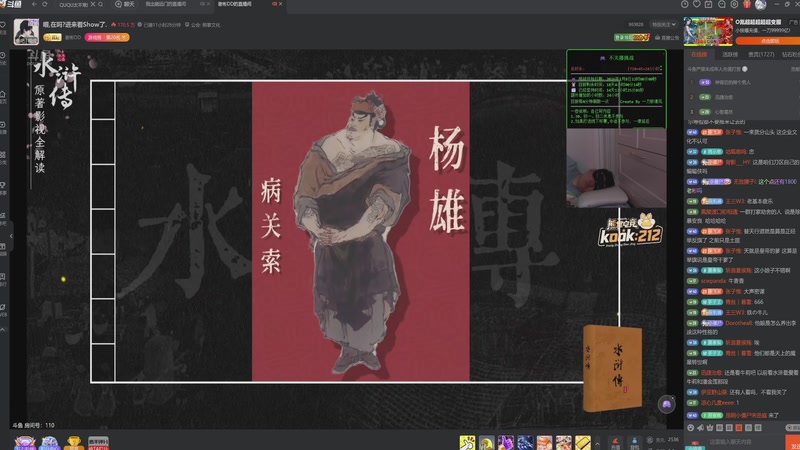Click the search magnifier icon in the title bar
Image resolution: width=800 pixels, height=450 pixels.
tap(101, 4)
